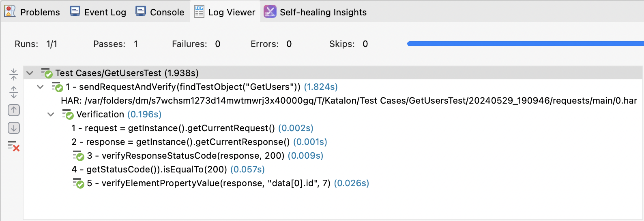Image resolution: width=644 pixels, height=221 pixels.
Task: Toggle the Show Only Failures icon
Action: (x=14, y=146)
